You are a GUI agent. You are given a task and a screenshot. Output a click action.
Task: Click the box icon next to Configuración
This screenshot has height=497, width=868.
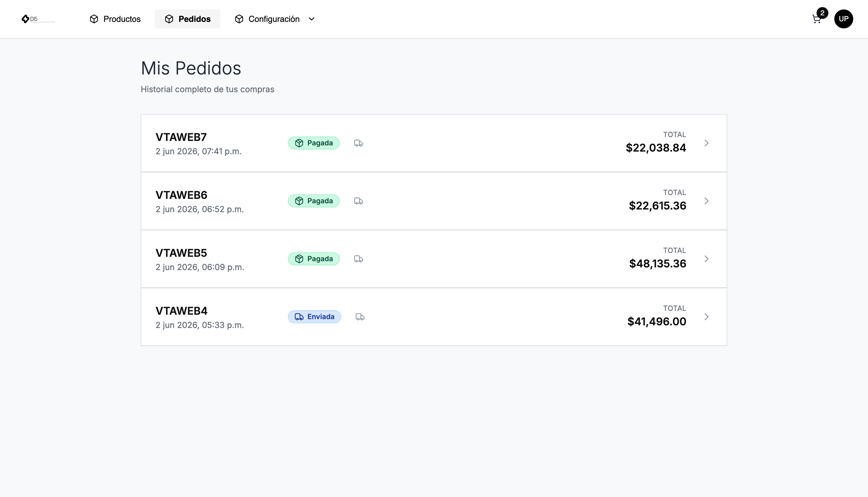pyautogui.click(x=239, y=19)
